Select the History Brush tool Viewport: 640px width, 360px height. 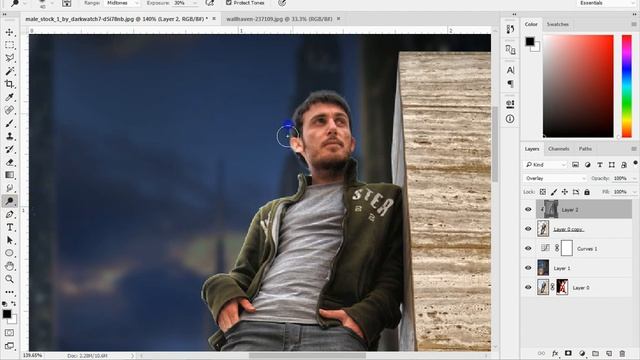(9, 149)
